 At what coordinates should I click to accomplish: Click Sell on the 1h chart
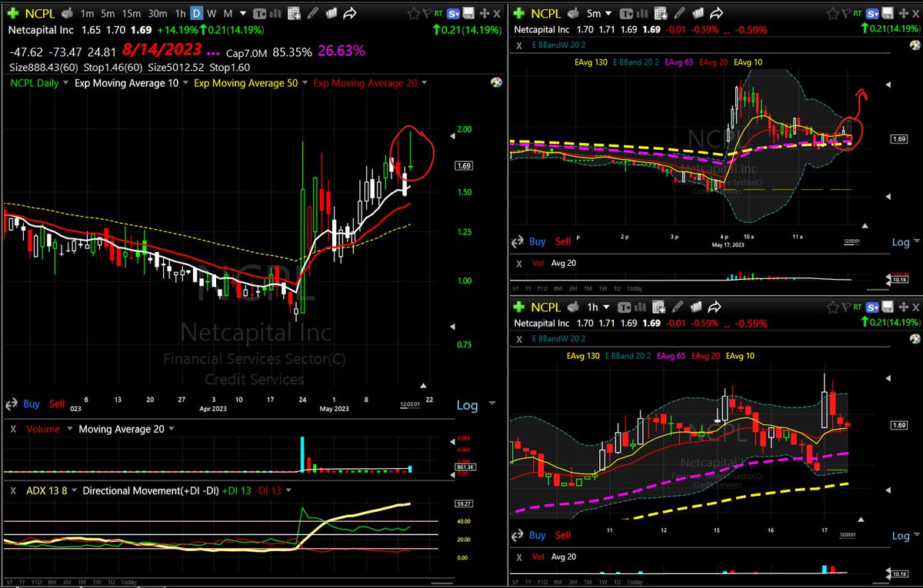point(563,535)
